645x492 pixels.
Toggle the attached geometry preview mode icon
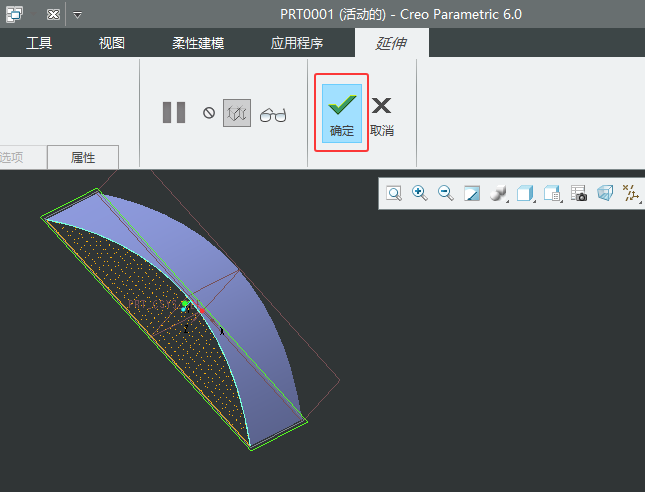tap(237, 113)
